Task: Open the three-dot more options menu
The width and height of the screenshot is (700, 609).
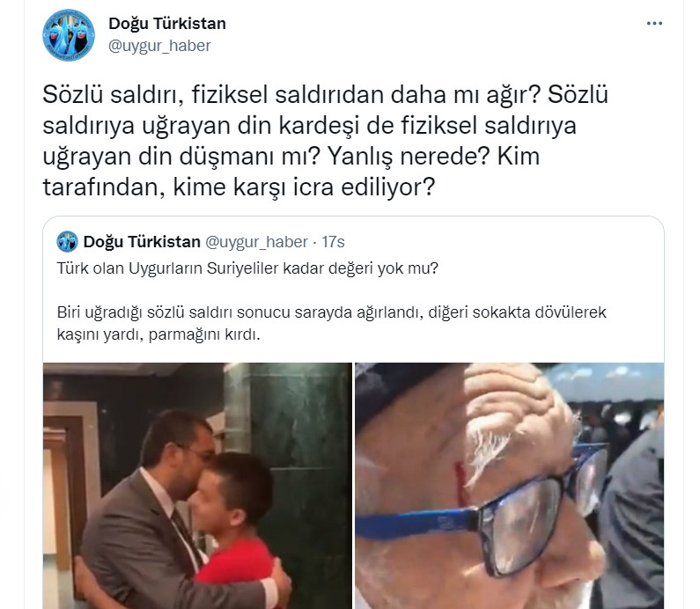Action: [654, 24]
